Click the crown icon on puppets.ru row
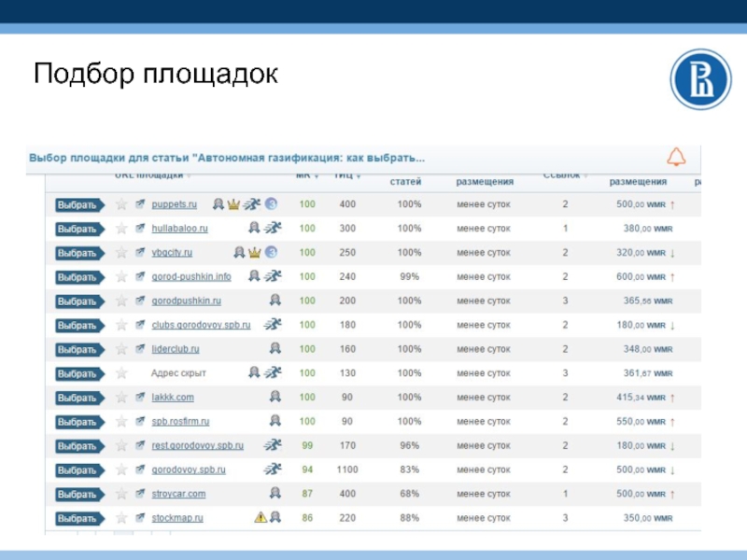Screen dimensions: 747x560 (233, 204)
